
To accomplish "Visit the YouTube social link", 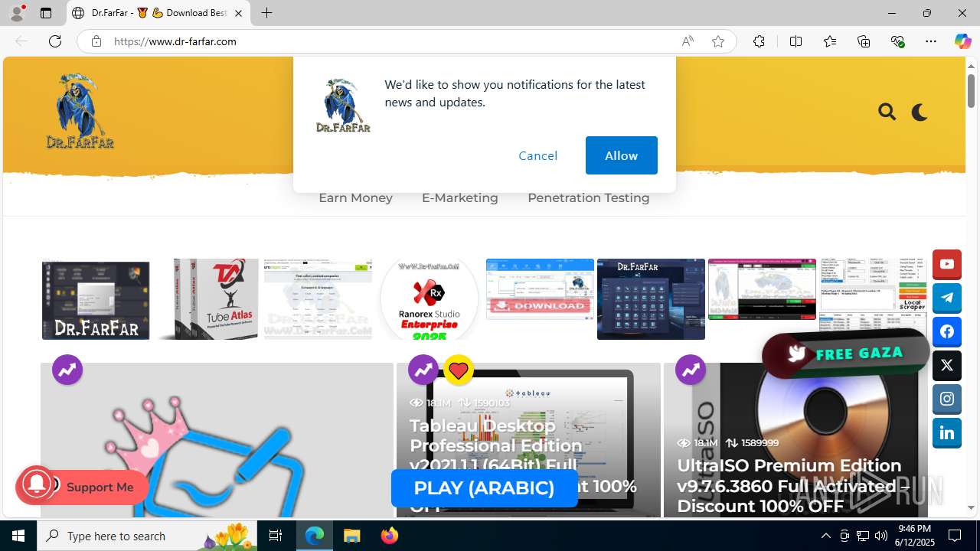I will point(947,265).
